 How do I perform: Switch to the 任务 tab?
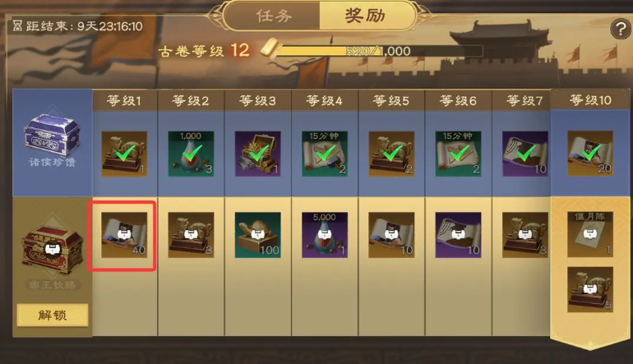point(273,16)
